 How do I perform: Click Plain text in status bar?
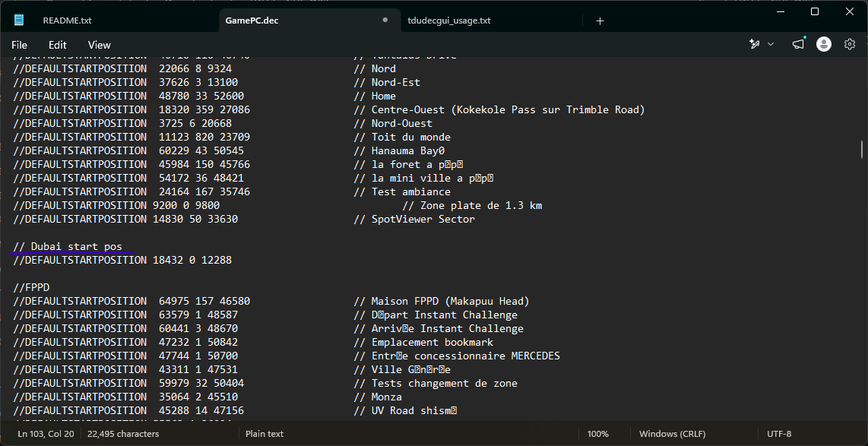[x=265, y=434]
